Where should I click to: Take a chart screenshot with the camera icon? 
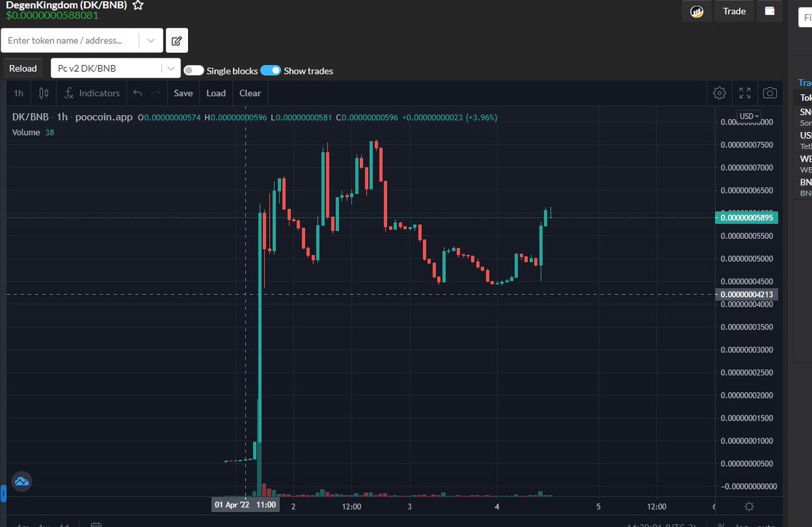(769, 93)
